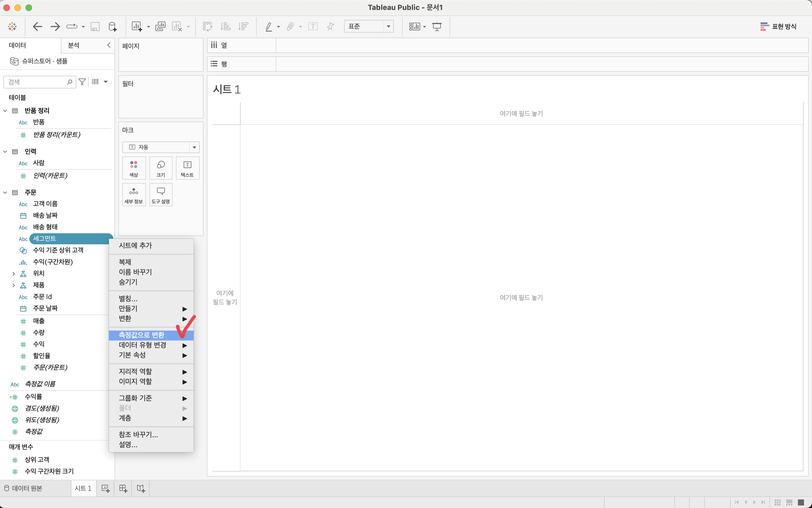The width and height of the screenshot is (812, 508).
Task: Open the 표현 방식 Show Me button
Action: tap(778, 26)
